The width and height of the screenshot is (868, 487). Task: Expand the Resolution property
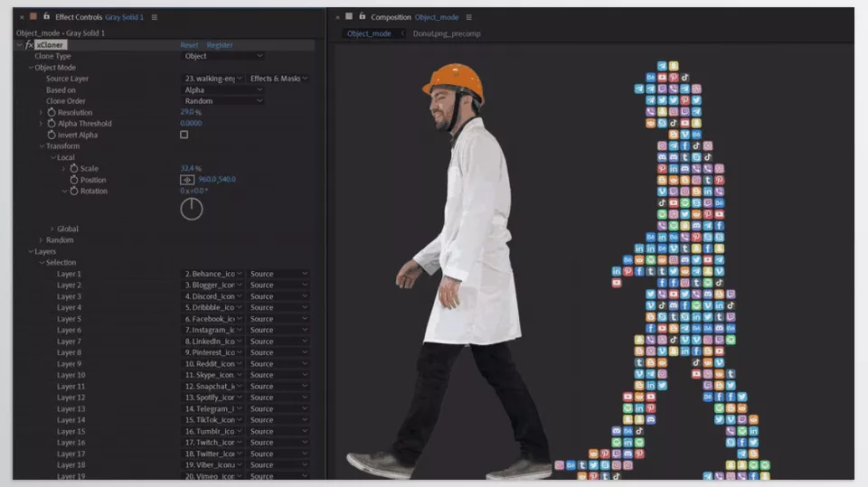[41, 112]
